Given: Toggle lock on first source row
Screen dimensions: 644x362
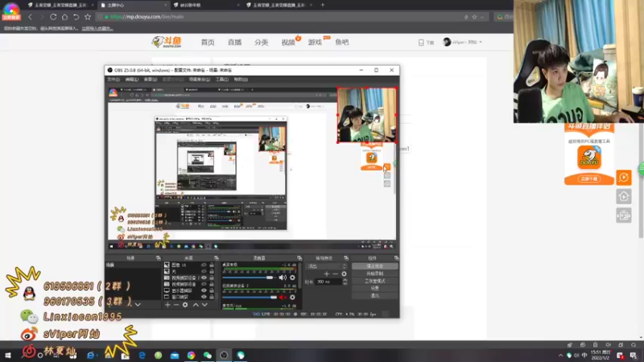Looking at the screenshot, I should pyautogui.click(x=212, y=265).
